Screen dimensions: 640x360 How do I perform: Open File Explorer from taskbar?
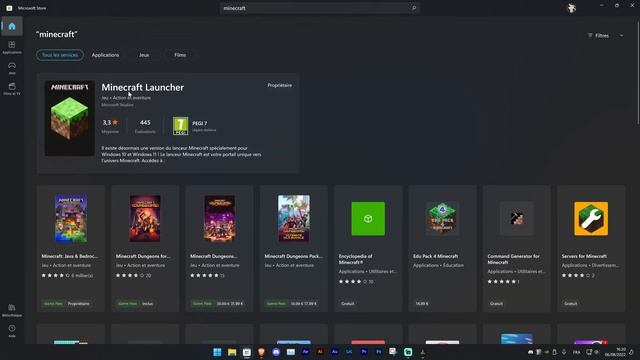point(232,352)
